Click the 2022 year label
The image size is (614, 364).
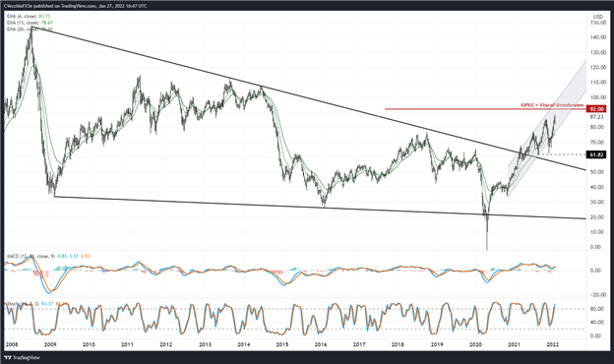click(553, 345)
